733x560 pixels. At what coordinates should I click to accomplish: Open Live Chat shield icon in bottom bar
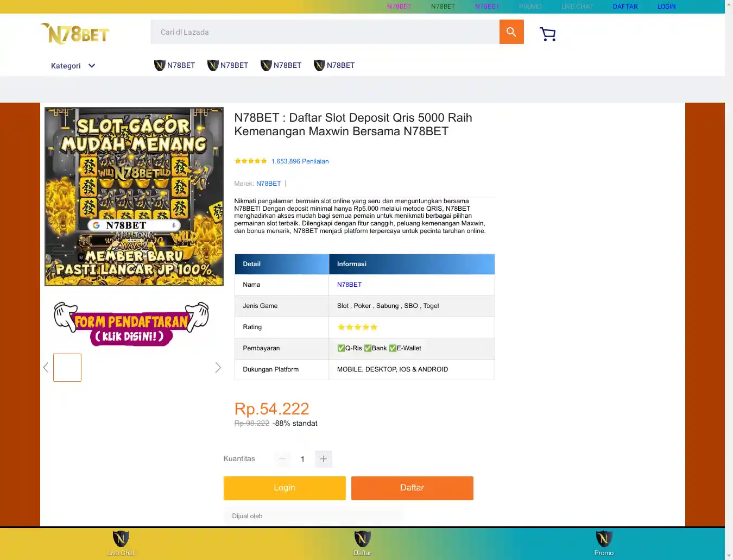click(x=121, y=539)
